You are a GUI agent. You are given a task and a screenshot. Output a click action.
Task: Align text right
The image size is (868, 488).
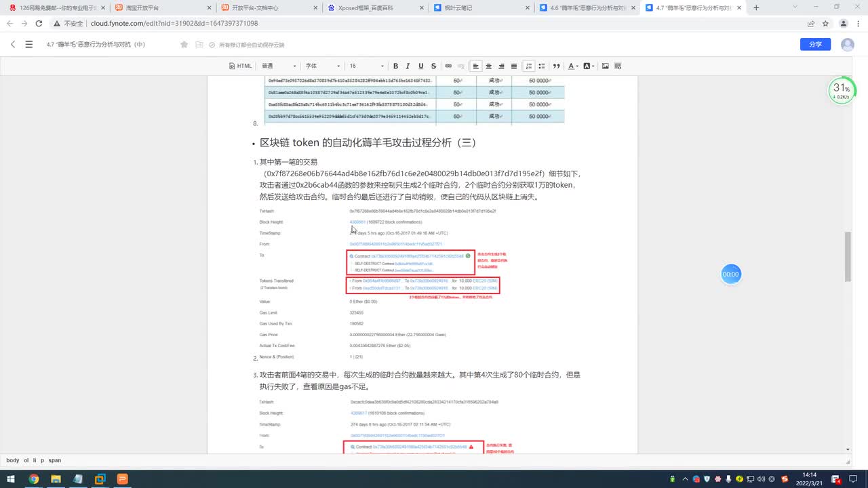pos(501,66)
